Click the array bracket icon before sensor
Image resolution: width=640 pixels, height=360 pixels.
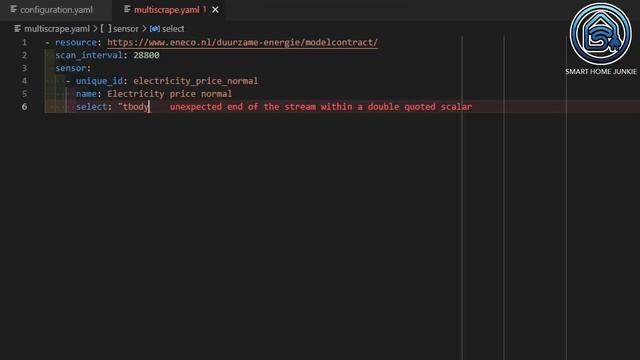tap(106, 29)
